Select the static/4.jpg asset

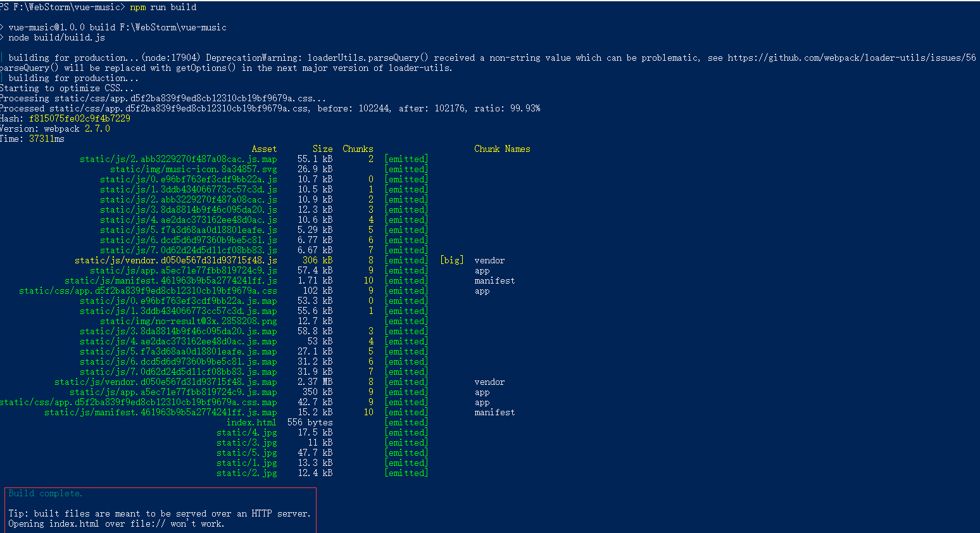pyautogui.click(x=247, y=432)
